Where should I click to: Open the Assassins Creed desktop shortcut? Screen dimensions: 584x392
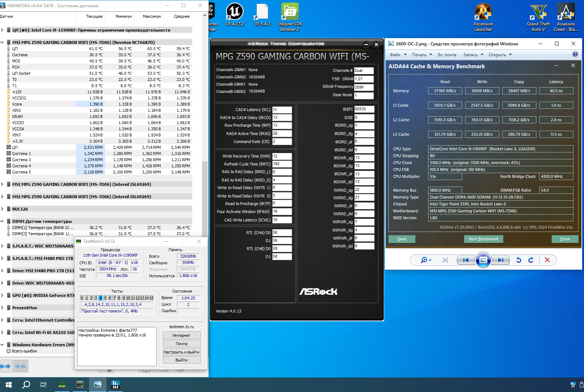[566, 17]
